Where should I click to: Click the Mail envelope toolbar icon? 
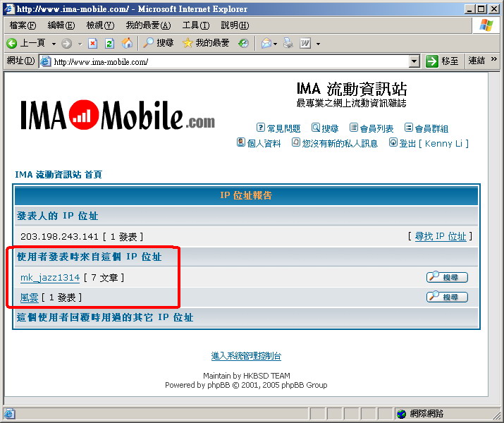pyautogui.click(x=265, y=43)
